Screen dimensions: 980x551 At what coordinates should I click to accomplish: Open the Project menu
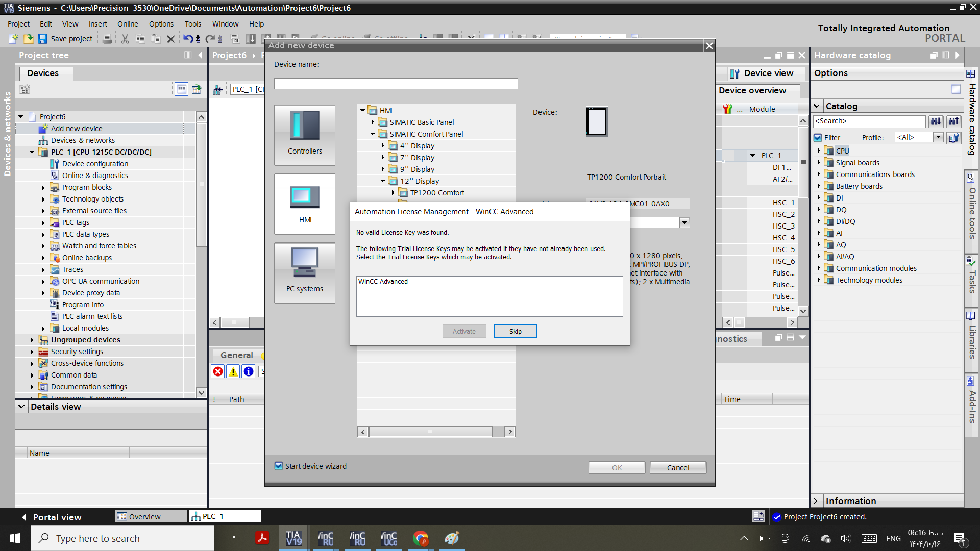[x=18, y=24]
